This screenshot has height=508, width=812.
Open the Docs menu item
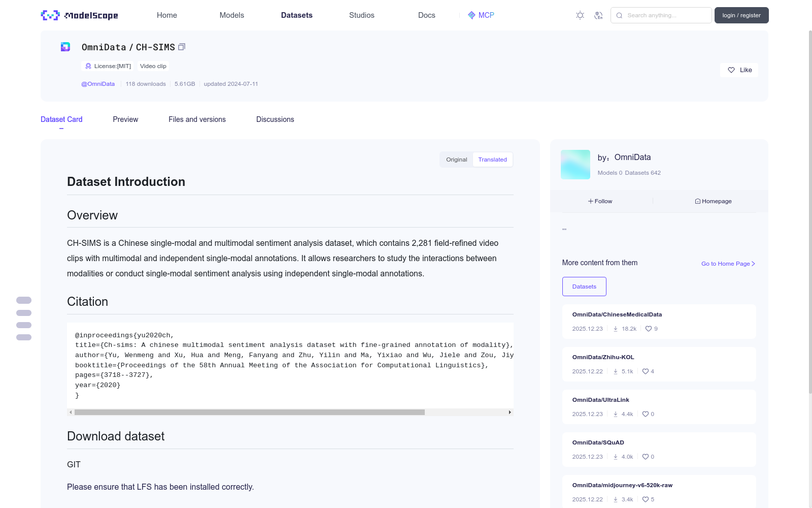click(427, 15)
